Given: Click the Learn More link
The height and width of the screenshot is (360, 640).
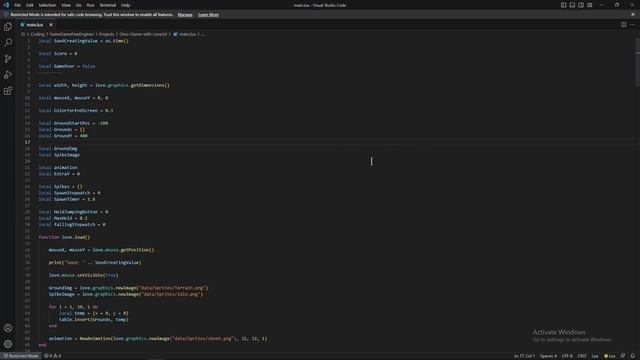Looking at the screenshot, I should (x=208, y=15).
